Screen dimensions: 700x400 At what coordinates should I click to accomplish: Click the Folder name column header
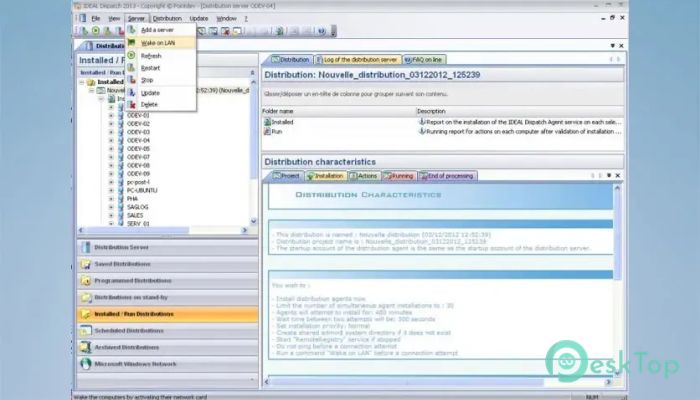pos(338,111)
